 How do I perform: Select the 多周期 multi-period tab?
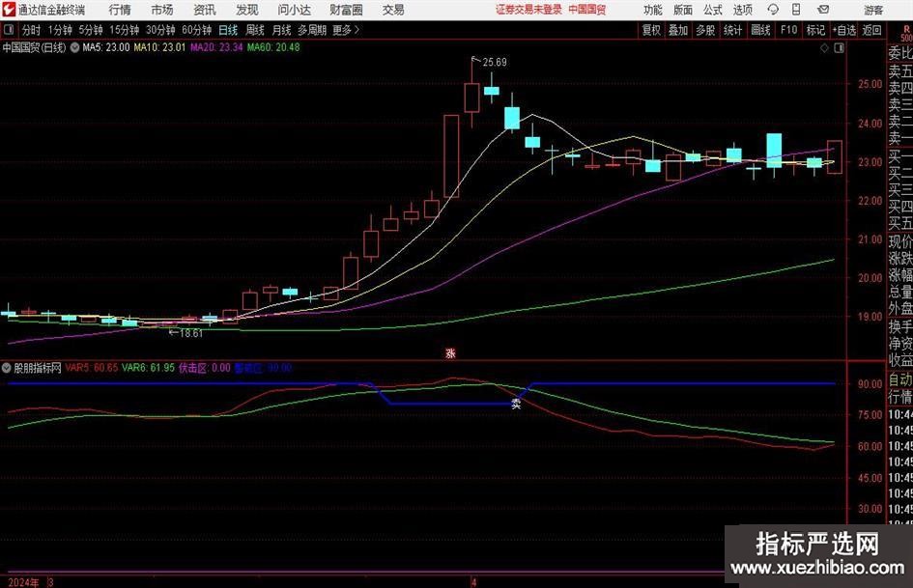pyautogui.click(x=312, y=30)
